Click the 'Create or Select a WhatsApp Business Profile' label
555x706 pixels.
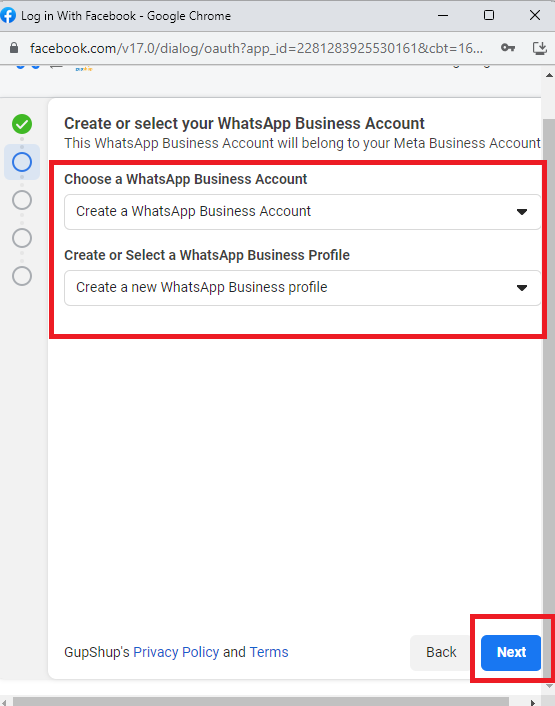(x=207, y=255)
